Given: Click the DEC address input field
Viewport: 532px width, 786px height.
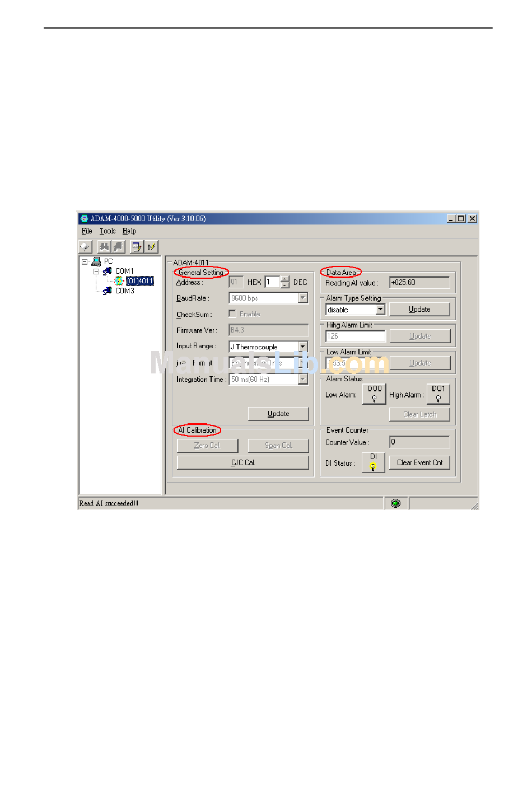Looking at the screenshot, I should 273,282.
